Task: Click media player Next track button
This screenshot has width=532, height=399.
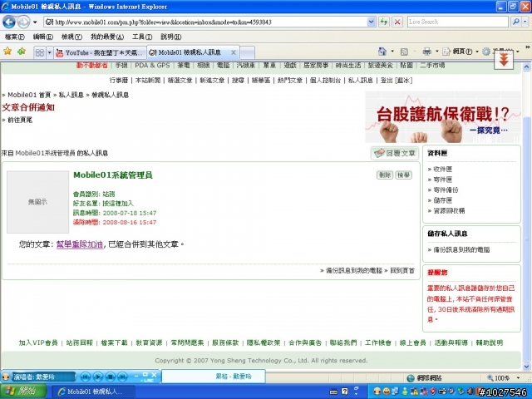Action: click(x=122, y=377)
